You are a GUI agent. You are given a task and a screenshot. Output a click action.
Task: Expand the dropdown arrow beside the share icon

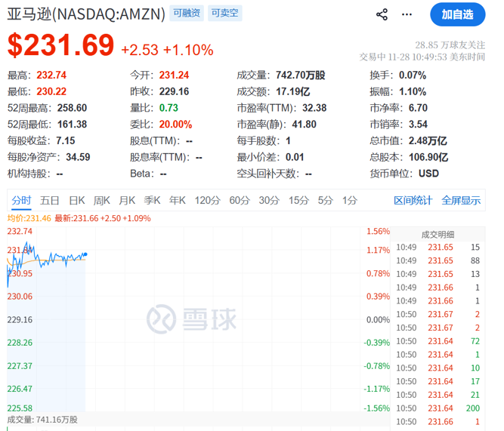coord(408,15)
